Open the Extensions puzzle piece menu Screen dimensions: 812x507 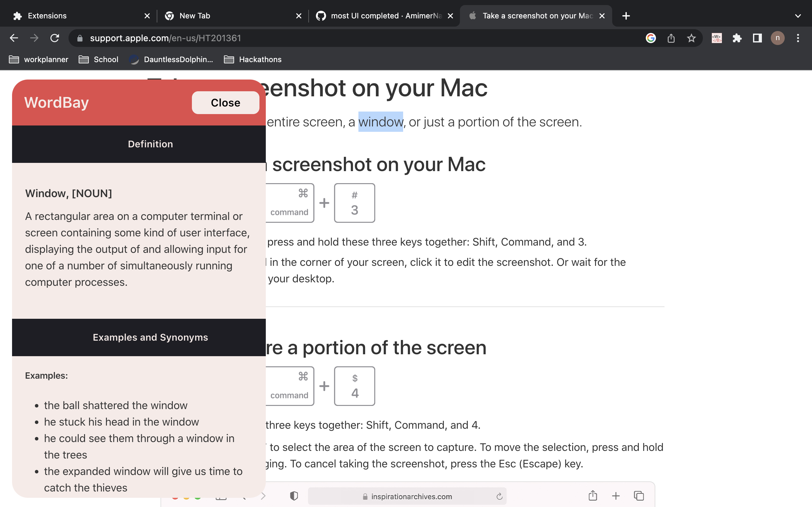[x=737, y=38]
